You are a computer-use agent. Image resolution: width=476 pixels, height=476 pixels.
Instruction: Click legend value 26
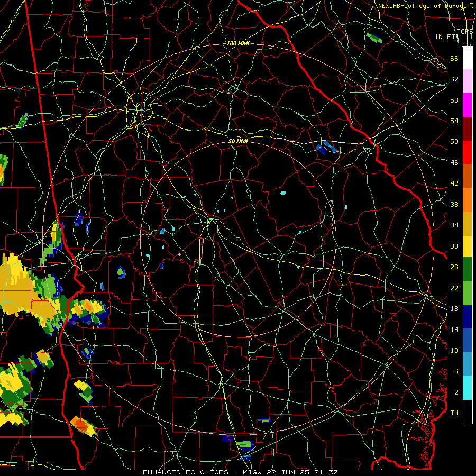tap(454, 267)
